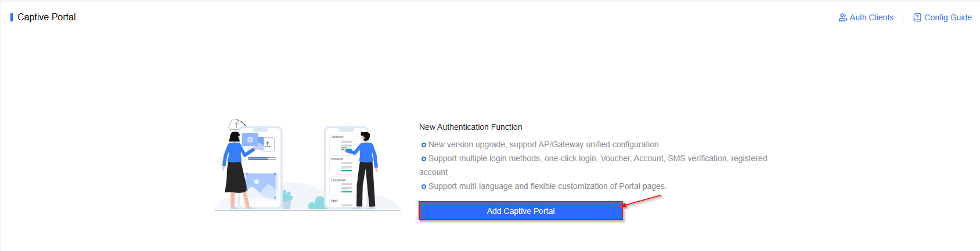The image size is (980, 251).
Task: Click the Captive Portal page heading
Action: point(46,17)
